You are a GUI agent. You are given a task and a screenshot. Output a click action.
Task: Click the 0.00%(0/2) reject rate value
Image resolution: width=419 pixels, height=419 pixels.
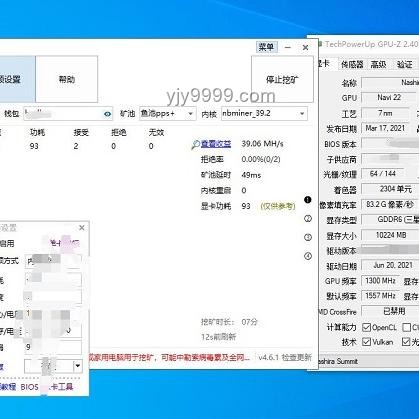[x=261, y=159]
